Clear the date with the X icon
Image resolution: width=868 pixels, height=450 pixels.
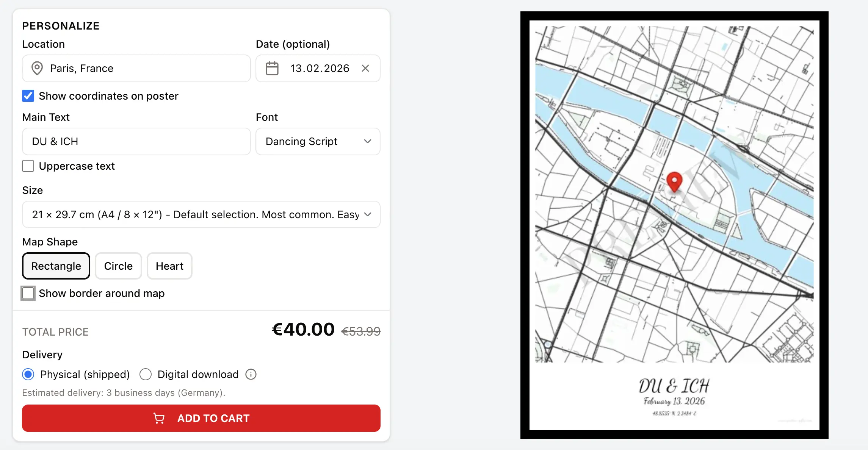(x=365, y=68)
